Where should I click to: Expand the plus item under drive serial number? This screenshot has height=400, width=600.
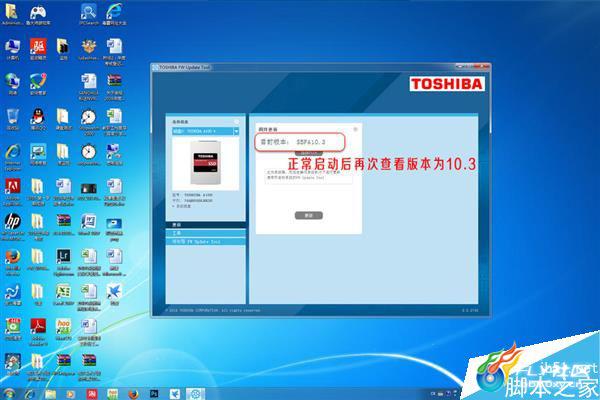click(182, 206)
